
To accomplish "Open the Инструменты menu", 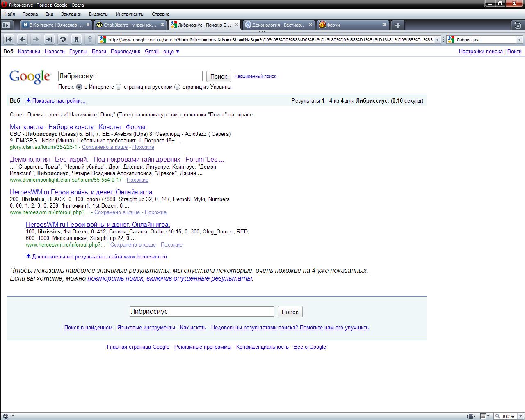I will (130, 14).
